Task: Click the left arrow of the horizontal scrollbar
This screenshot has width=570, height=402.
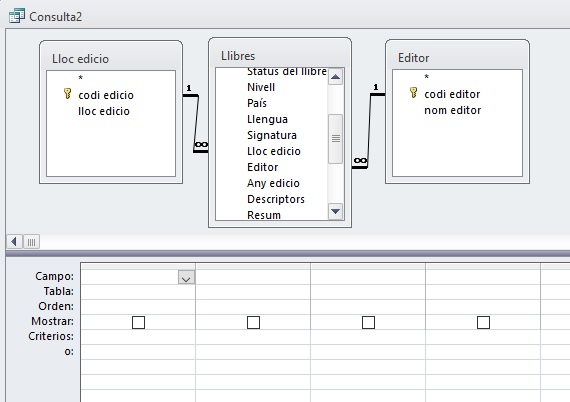Action: tap(14, 242)
